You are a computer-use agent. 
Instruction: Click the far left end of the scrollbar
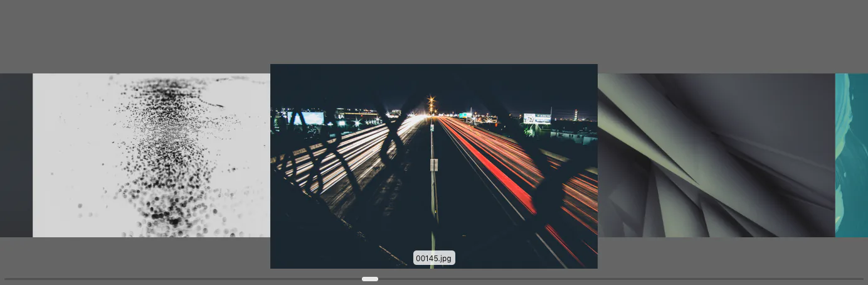[x=8, y=279]
